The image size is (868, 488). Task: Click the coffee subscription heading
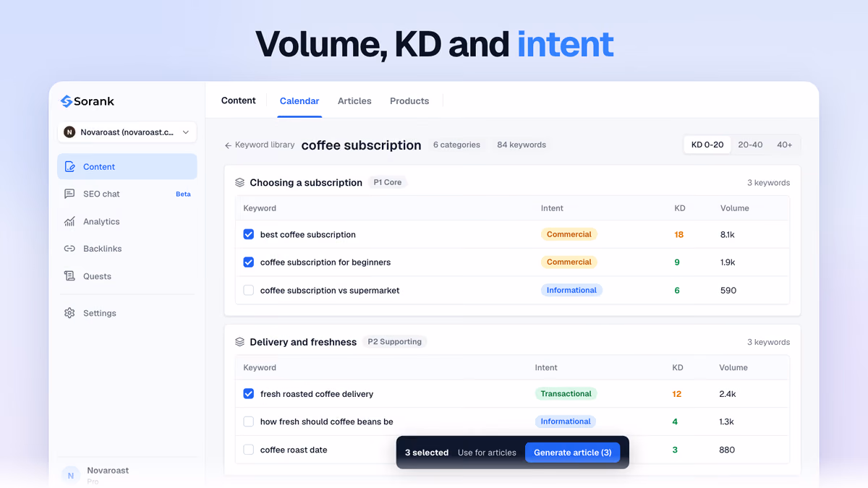361,145
